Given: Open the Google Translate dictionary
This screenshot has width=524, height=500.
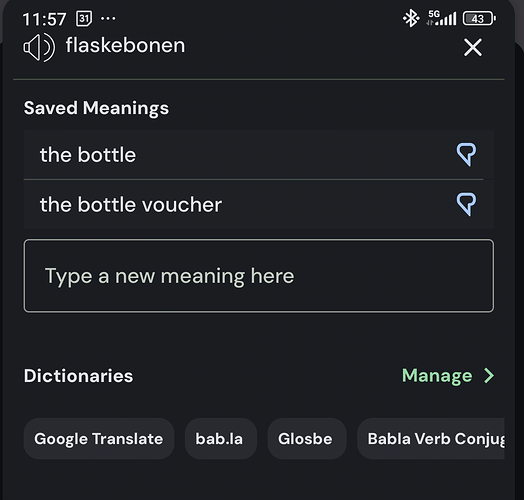Looking at the screenshot, I should click(x=99, y=439).
